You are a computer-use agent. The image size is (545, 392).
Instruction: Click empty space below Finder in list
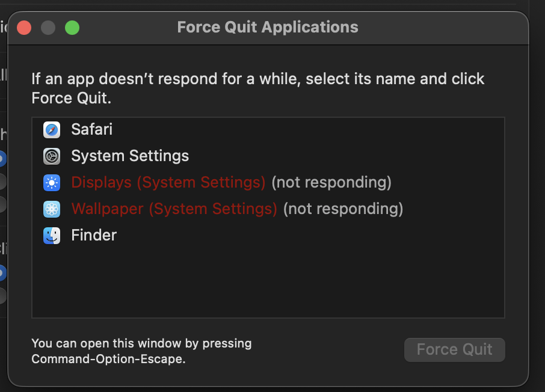(268, 280)
